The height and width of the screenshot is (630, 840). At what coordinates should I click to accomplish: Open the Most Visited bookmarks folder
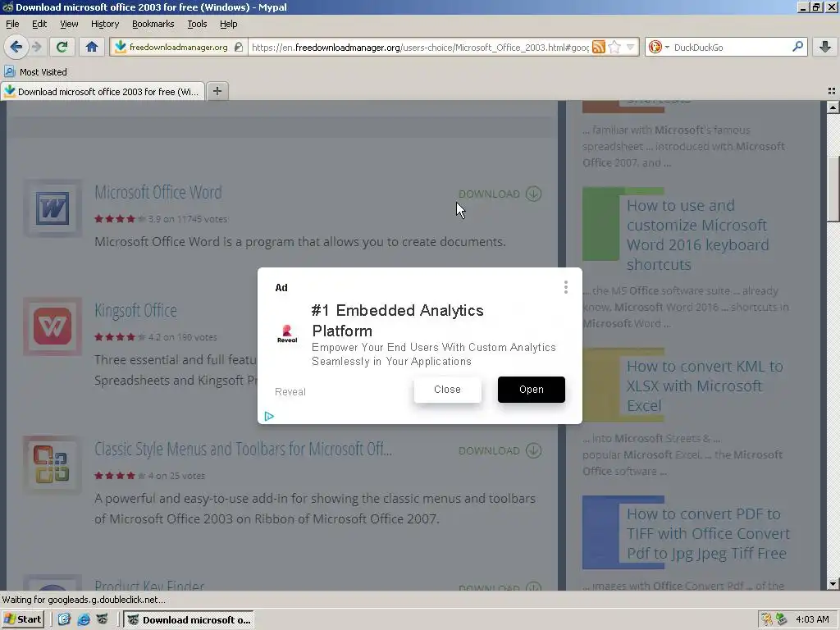point(36,72)
